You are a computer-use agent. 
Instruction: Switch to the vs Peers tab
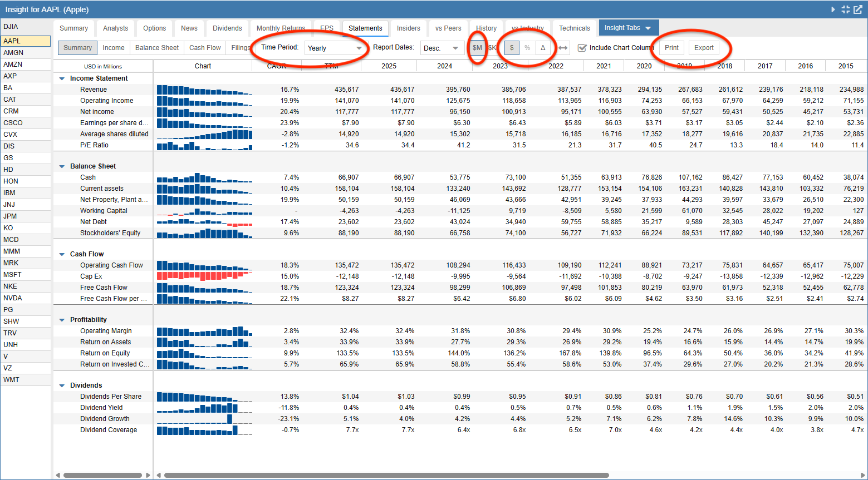pyautogui.click(x=448, y=28)
